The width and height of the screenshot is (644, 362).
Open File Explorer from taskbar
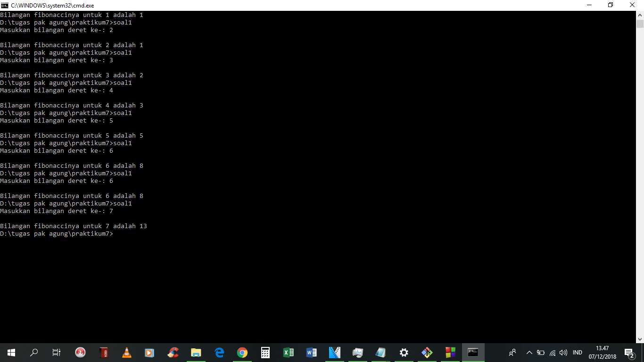[x=196, y=353]
